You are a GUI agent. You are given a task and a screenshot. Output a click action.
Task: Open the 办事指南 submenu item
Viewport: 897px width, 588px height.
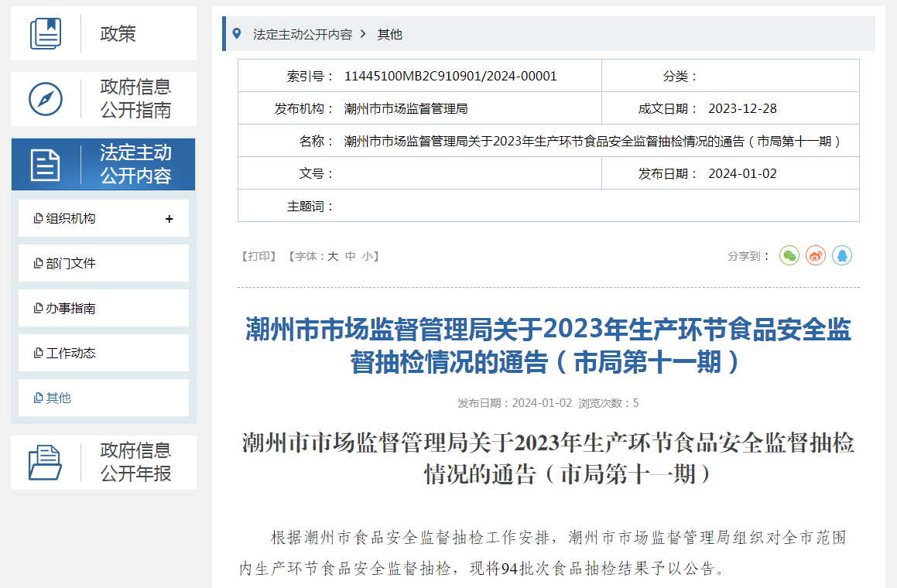[104, 308]
